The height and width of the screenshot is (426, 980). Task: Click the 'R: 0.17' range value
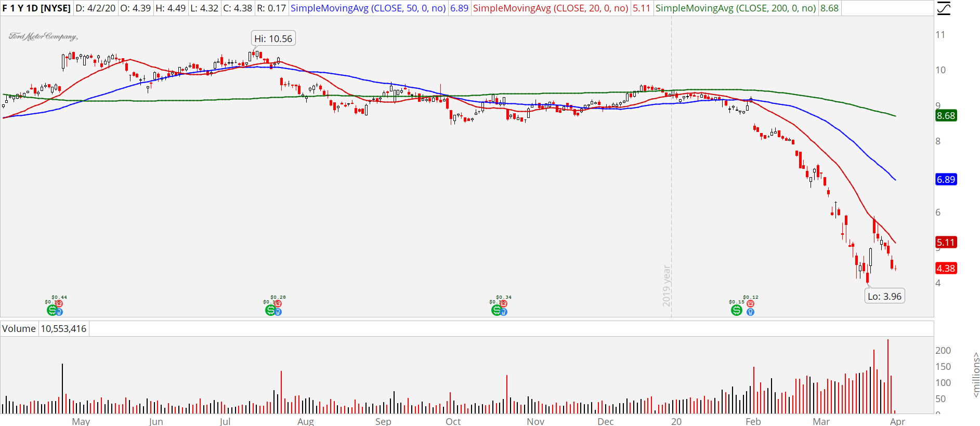tap(271, 8)
